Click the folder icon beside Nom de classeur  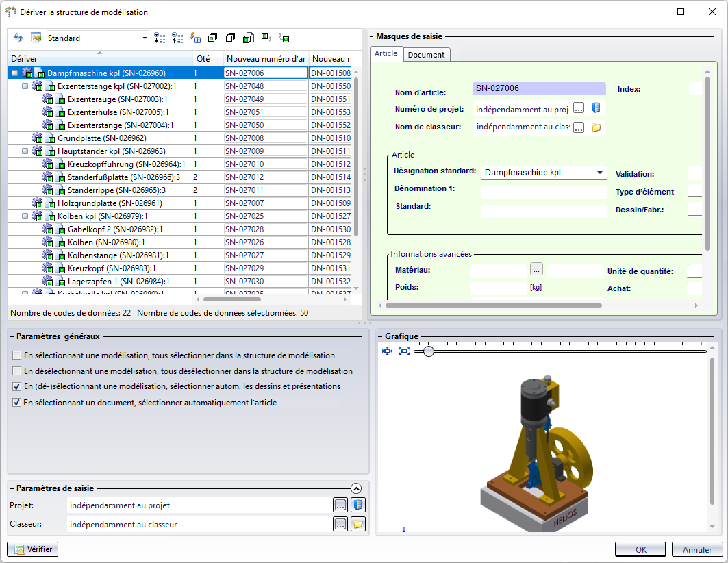point(596,127)
